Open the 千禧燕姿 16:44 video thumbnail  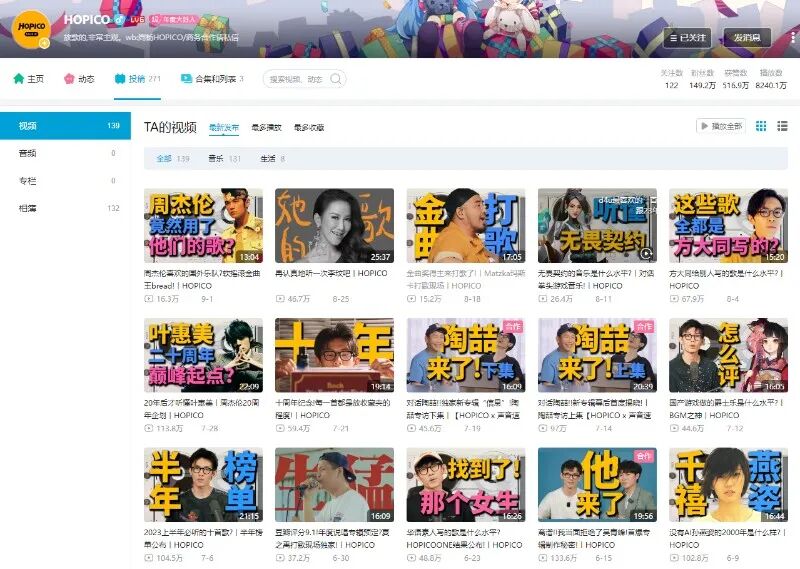point(728,485)
